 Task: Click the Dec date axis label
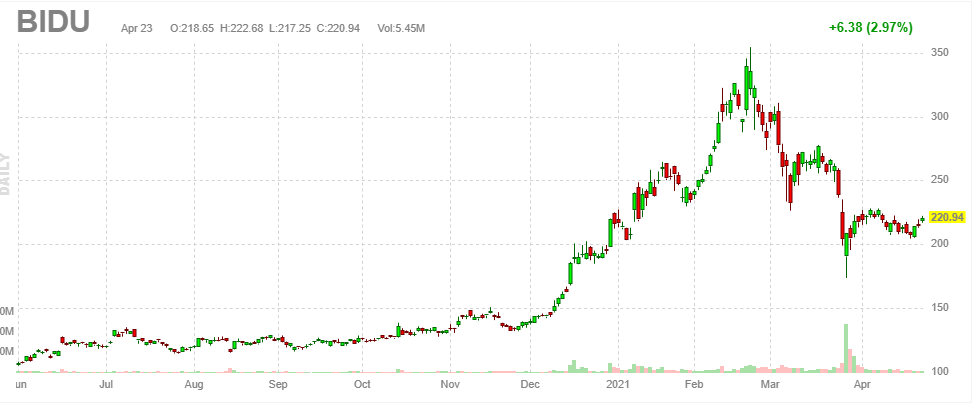point(531,385)
